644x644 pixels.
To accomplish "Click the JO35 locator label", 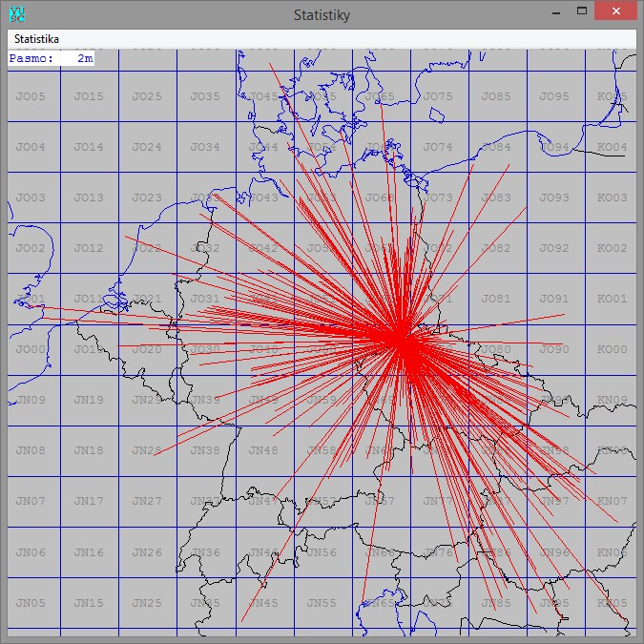I will [x=205, y=96].
